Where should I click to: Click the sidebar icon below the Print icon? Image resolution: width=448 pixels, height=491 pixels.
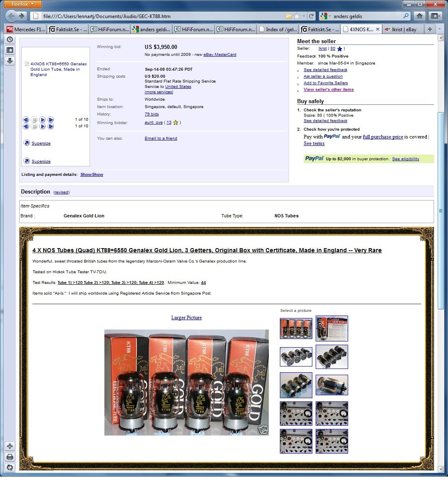point(10,468)
